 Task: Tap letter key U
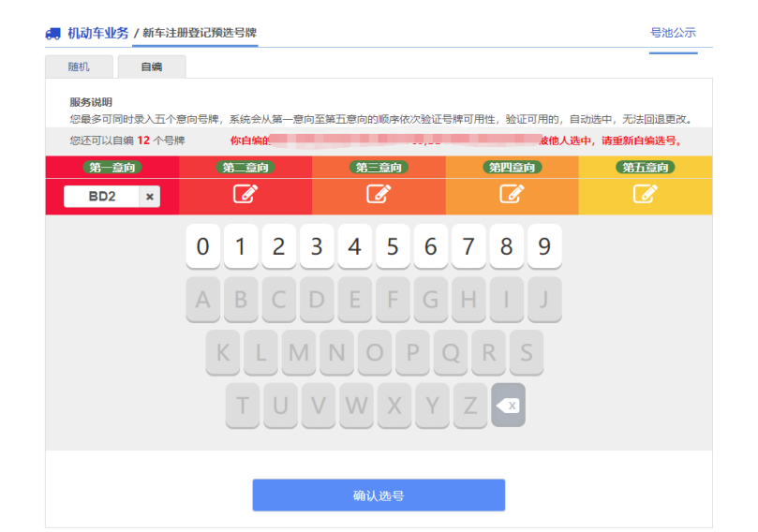[280, 406]
